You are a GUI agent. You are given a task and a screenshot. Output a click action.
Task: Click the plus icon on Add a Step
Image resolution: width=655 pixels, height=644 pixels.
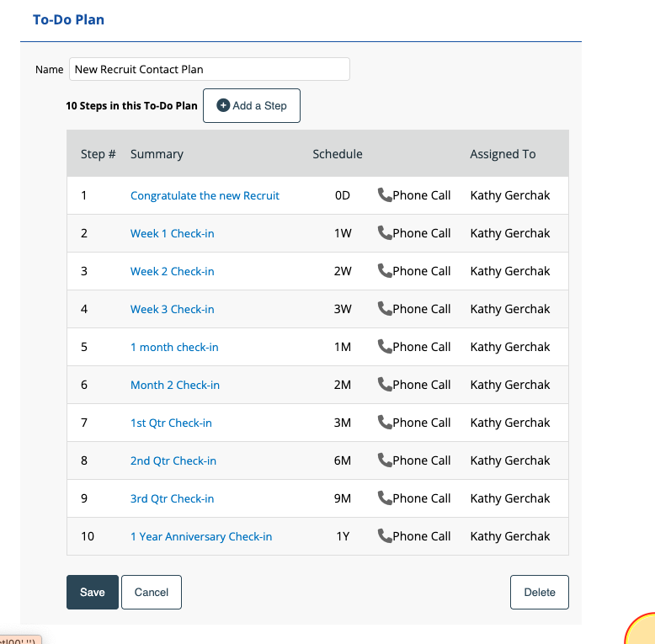223,106
